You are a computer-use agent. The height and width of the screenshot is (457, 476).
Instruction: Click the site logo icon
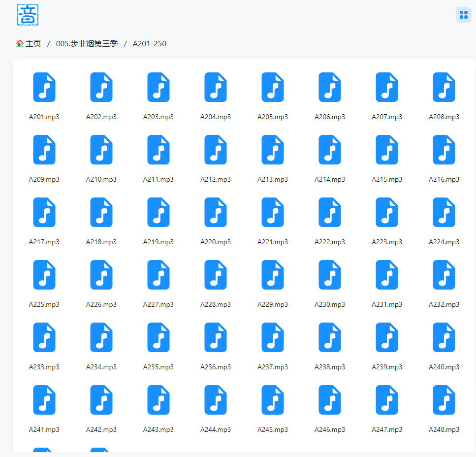pyautogui.click(x=28, y=14)
